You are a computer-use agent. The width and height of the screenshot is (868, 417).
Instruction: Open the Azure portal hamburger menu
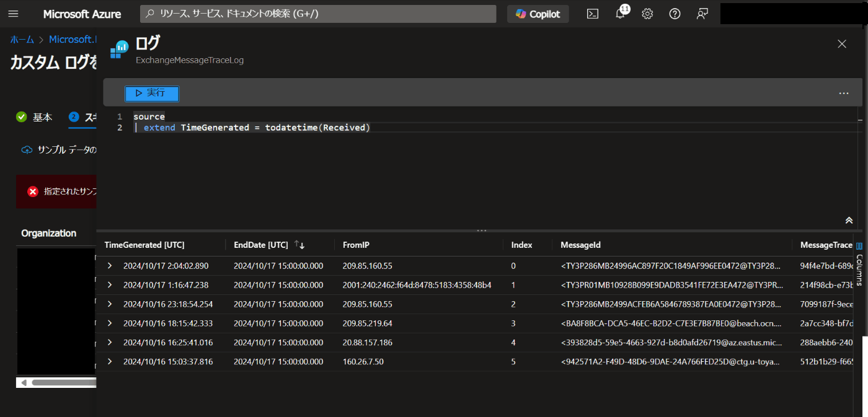[x=14, y=14]
